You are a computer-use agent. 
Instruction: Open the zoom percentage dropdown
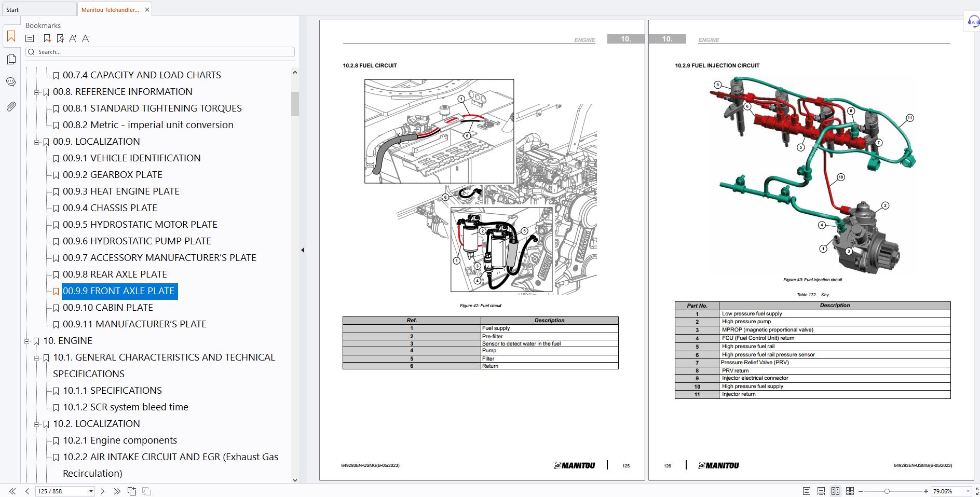[x=968, y=491]
